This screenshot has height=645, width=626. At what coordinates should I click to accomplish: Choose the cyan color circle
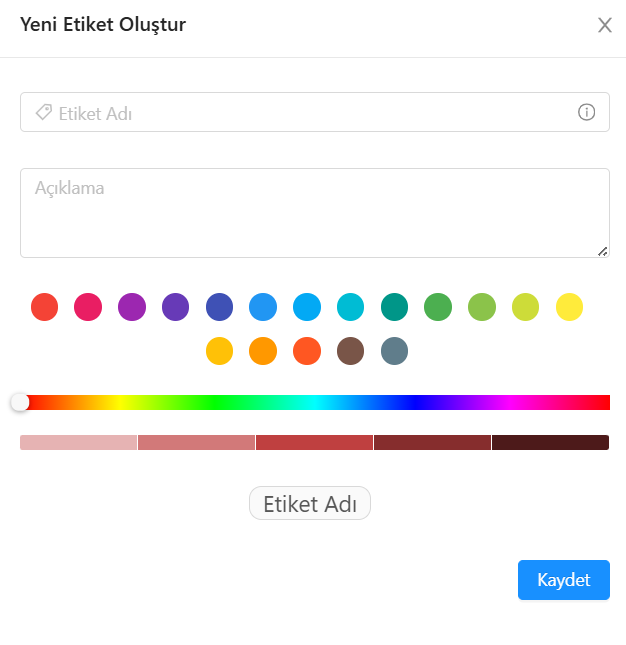(x=350, y=306)
